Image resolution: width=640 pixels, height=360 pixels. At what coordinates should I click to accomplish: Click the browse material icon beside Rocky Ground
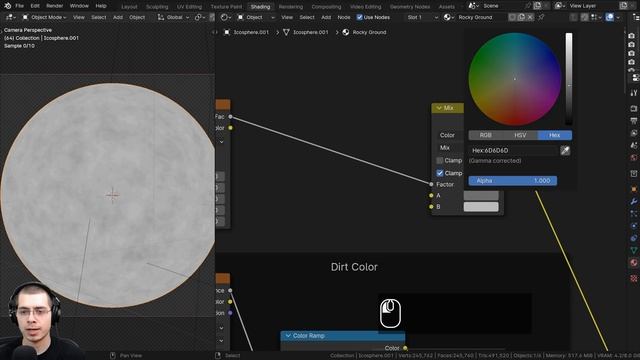pos(448,17)
